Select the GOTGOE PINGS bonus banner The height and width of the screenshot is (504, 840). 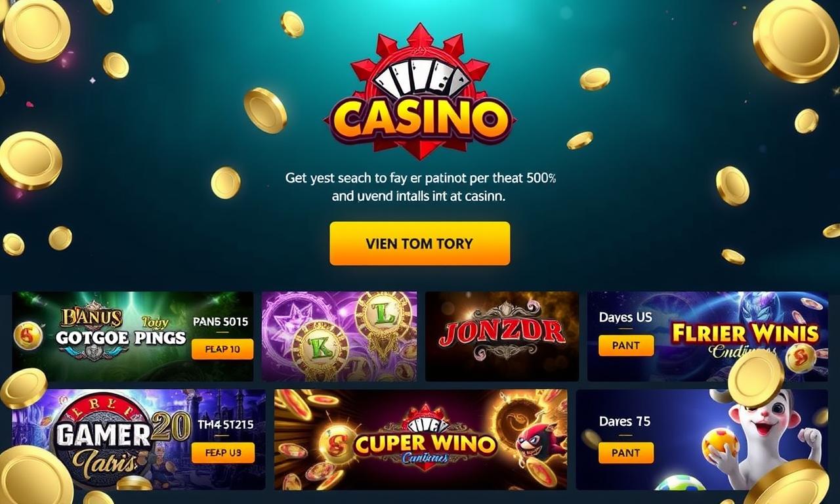[x=133, y=337]
